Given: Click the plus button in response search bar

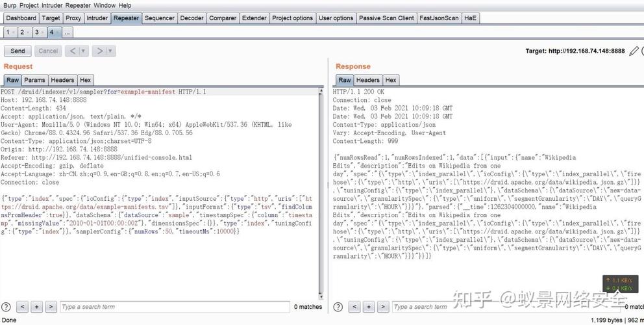Looking at the screenshot, I should [369, 307].
